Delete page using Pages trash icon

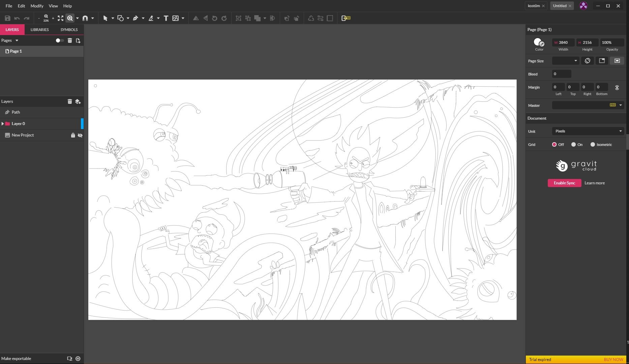point(70,40)
